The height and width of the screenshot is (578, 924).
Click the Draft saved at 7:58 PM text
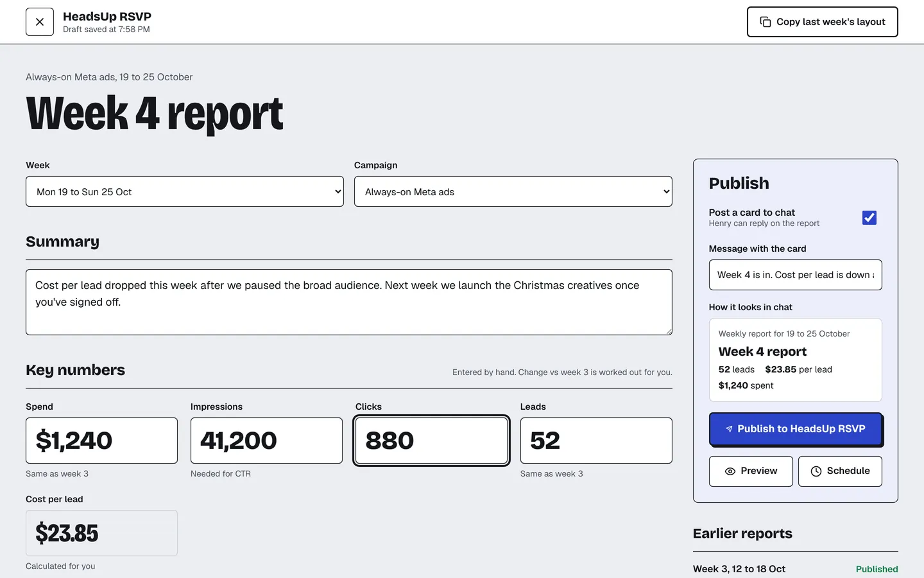click(107, 30)
